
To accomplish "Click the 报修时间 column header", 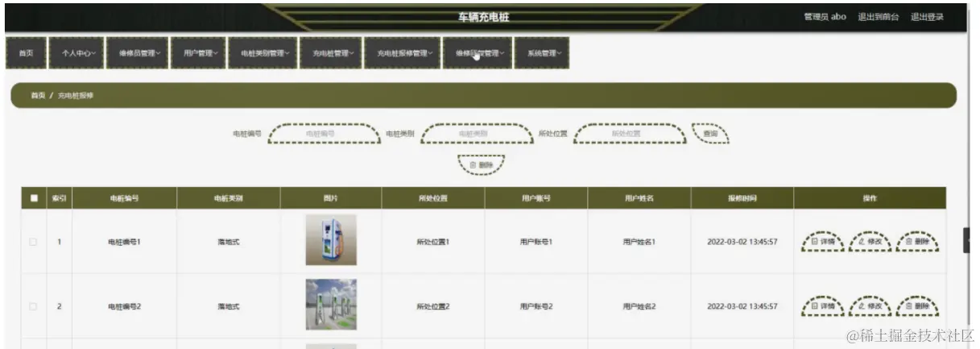I will coord(742,197).
